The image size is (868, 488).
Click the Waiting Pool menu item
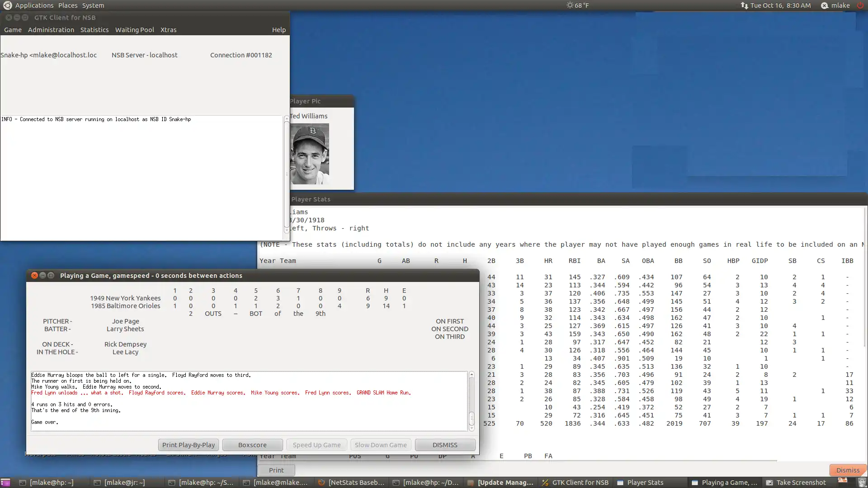click(134, 29)
